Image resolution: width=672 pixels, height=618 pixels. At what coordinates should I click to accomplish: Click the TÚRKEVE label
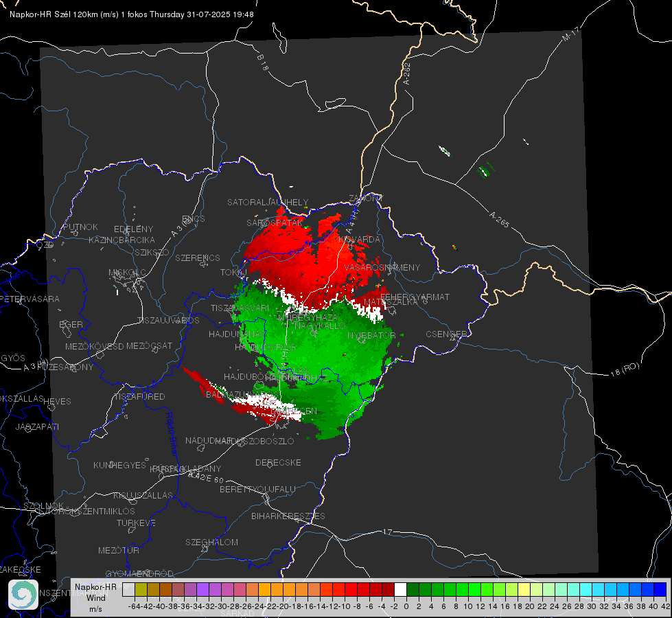pyautogui.click(x=137, y=523)
